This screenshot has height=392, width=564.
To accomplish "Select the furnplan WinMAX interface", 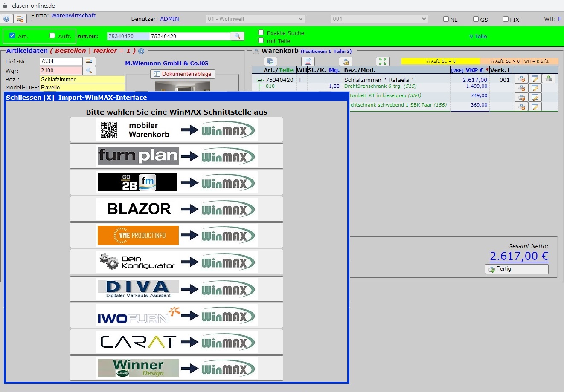I will [177, 156].
